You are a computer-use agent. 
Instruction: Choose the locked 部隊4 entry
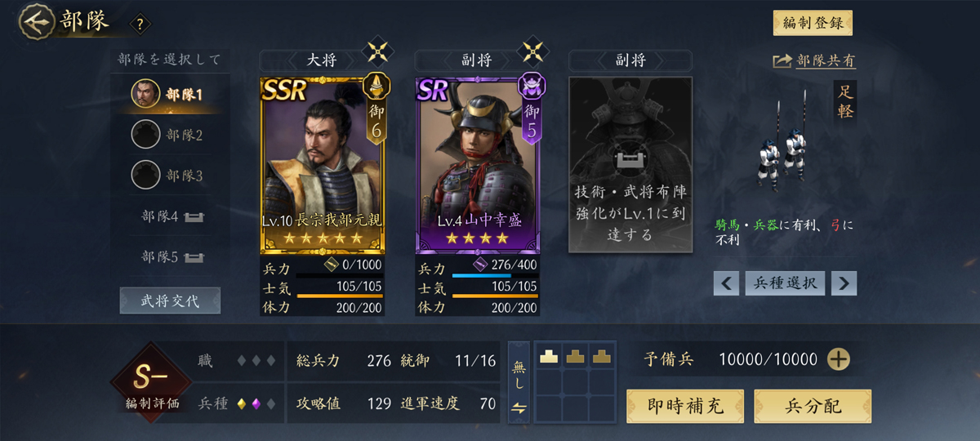171,216
